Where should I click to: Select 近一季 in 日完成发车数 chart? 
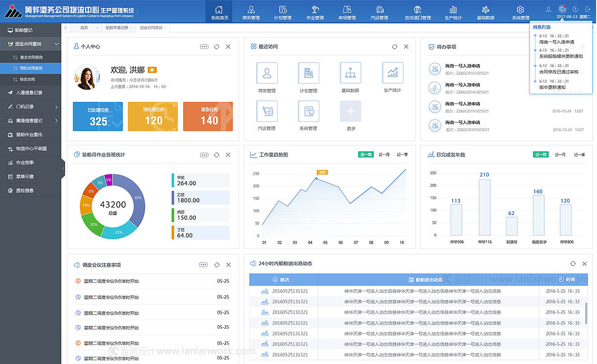click(x=579, y=155)
